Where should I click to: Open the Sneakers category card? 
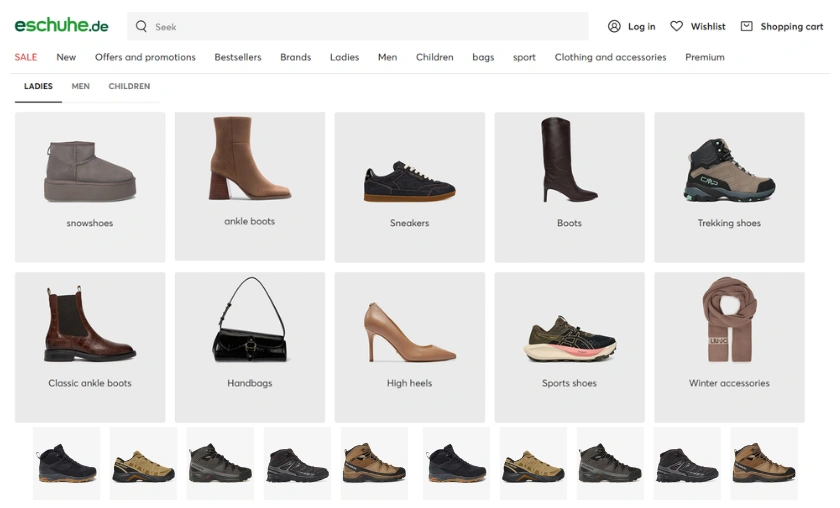coord(410,187)
